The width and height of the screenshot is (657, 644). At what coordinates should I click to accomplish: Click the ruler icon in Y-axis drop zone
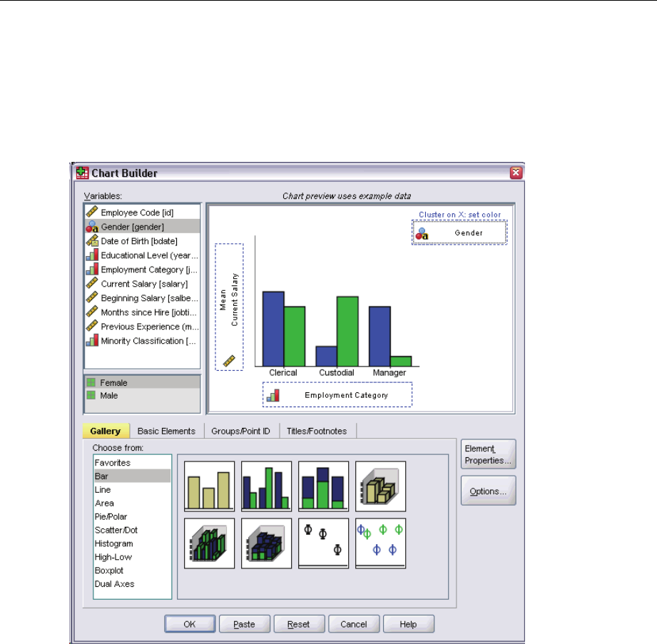click(x=229, y=360)
